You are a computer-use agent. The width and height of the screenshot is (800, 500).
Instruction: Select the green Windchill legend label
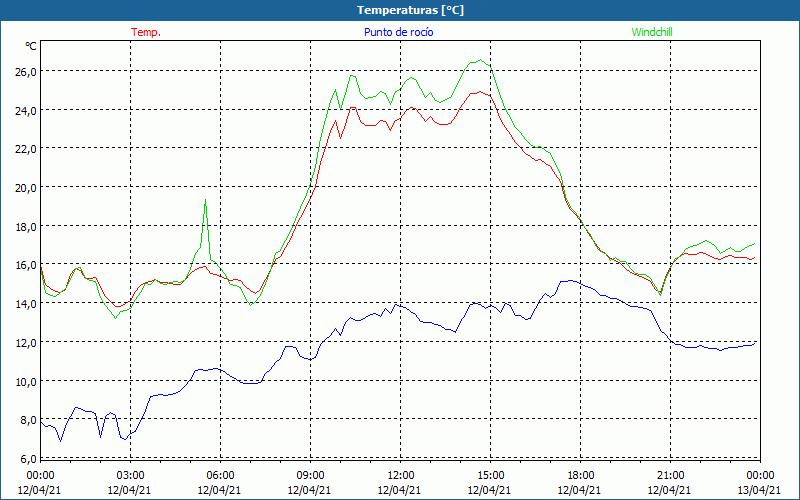pos(652,32)
